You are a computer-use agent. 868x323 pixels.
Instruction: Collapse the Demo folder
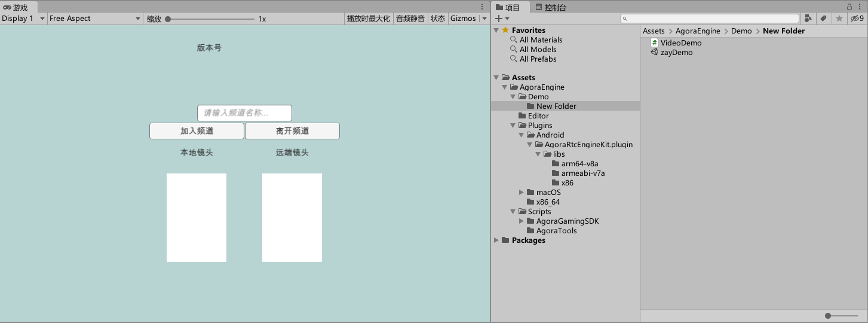(x=513, y=96)
